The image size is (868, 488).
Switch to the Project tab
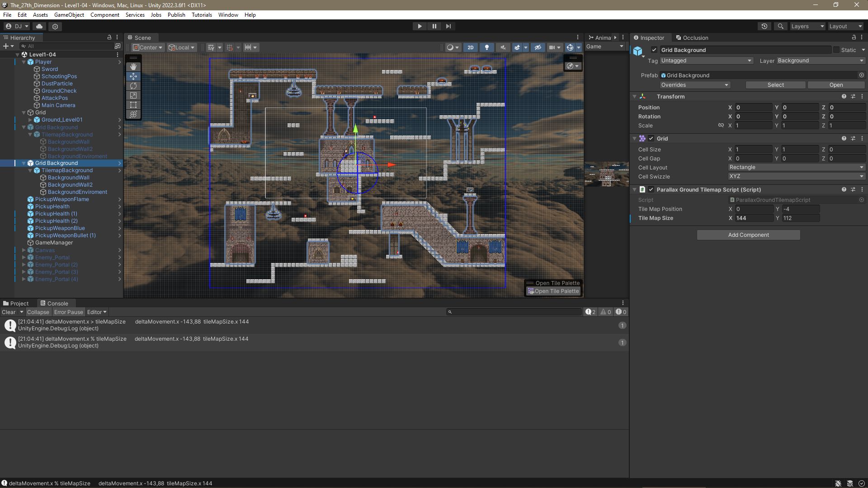pos(18,303)
